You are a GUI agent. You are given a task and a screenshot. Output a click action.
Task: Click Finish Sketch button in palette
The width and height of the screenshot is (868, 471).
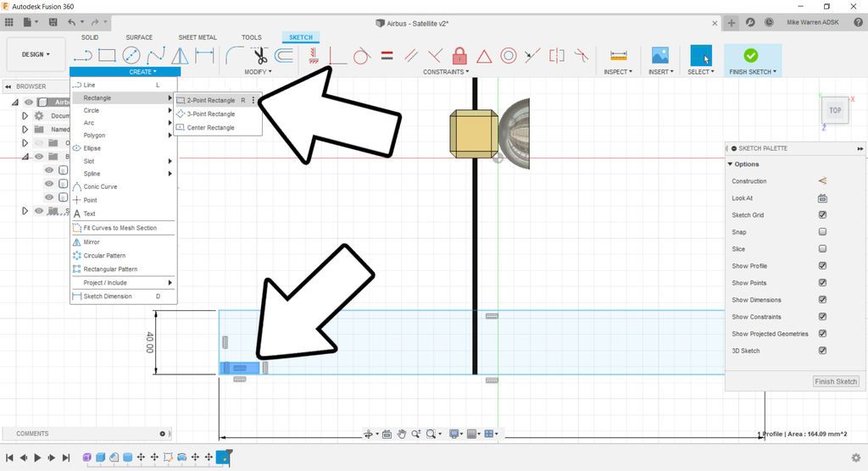point(836,381)
